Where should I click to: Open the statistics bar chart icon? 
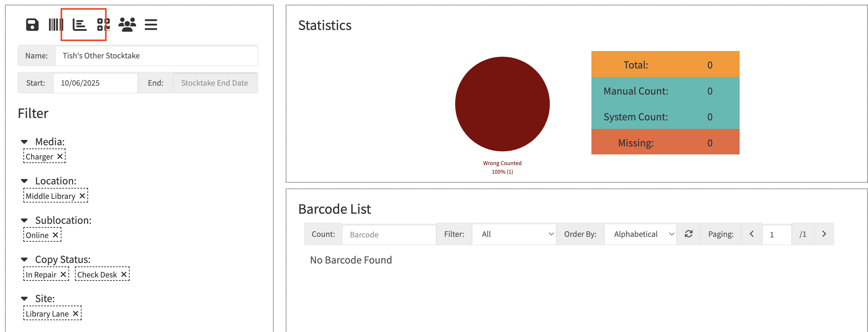coord(80,25)
